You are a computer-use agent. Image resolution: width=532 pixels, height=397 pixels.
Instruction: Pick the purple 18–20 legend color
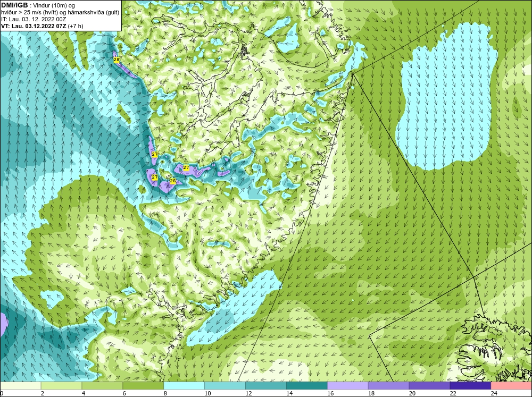coord(388,386)
